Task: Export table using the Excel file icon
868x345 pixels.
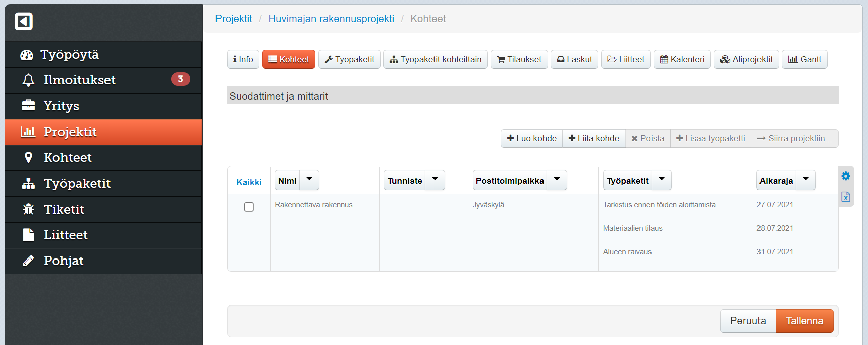Action: click(846, 197)
